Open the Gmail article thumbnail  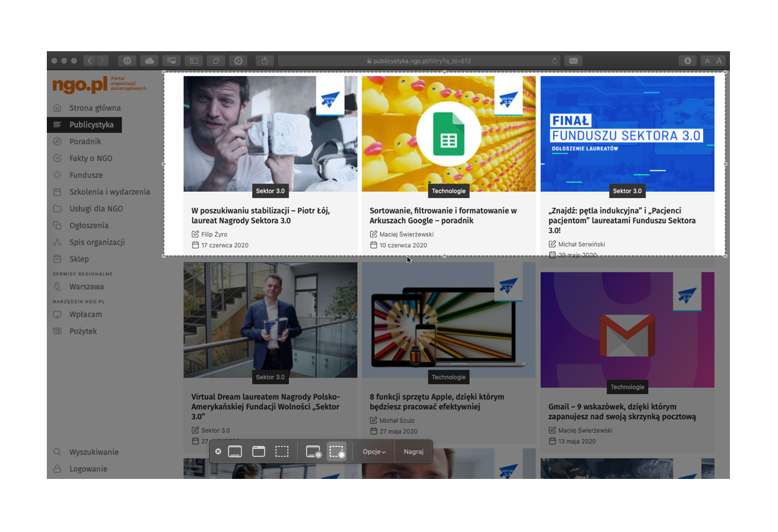tap(627, 329)
